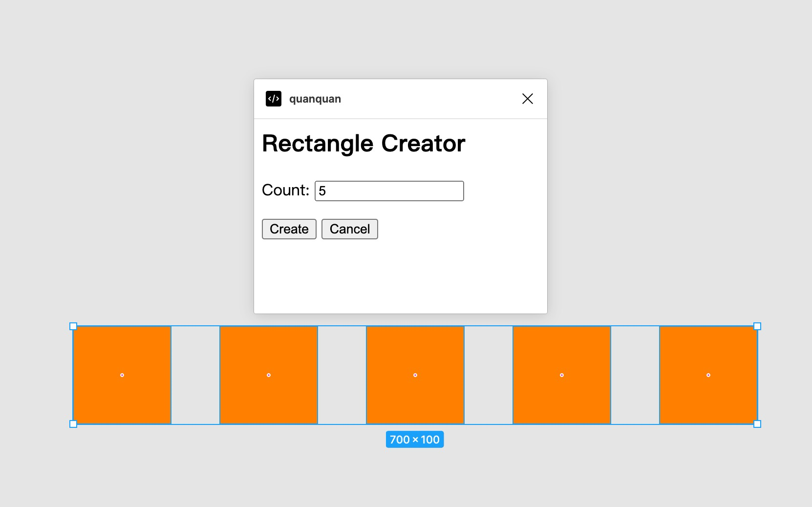Click the 700 × 100 size label
The image size is (812, 507).
[x=415, y=440]
